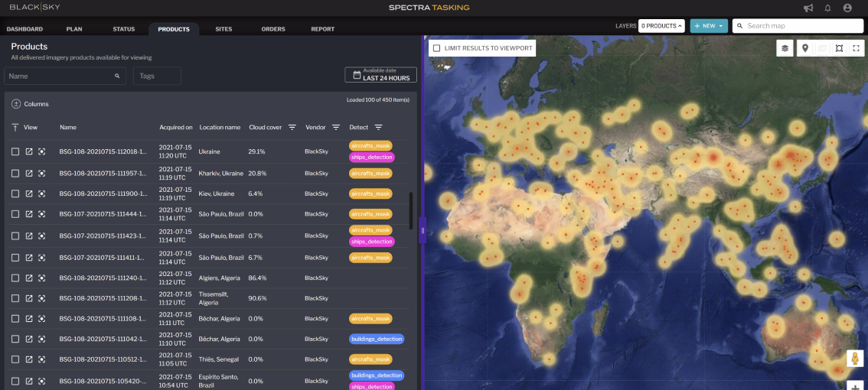Click the Search map input field
Viewport: 868px width, 390px height.
point(798,26)
